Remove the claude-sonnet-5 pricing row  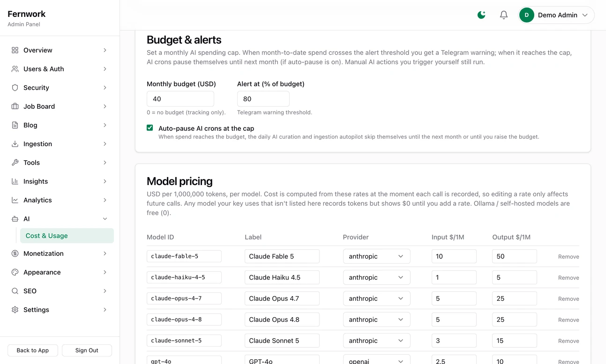pyautogui.click(x=569, y=341)
